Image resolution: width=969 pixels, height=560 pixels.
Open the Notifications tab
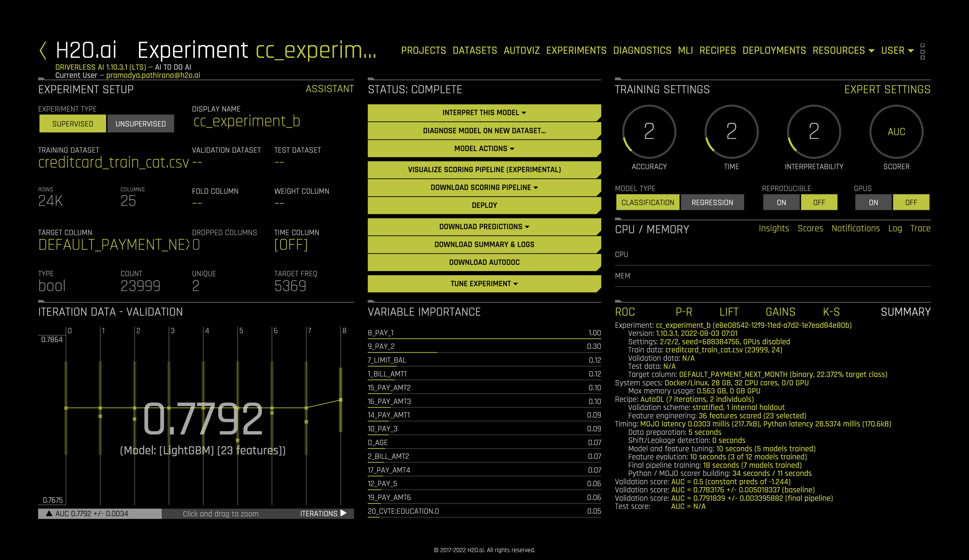click(x=855, y=228)
